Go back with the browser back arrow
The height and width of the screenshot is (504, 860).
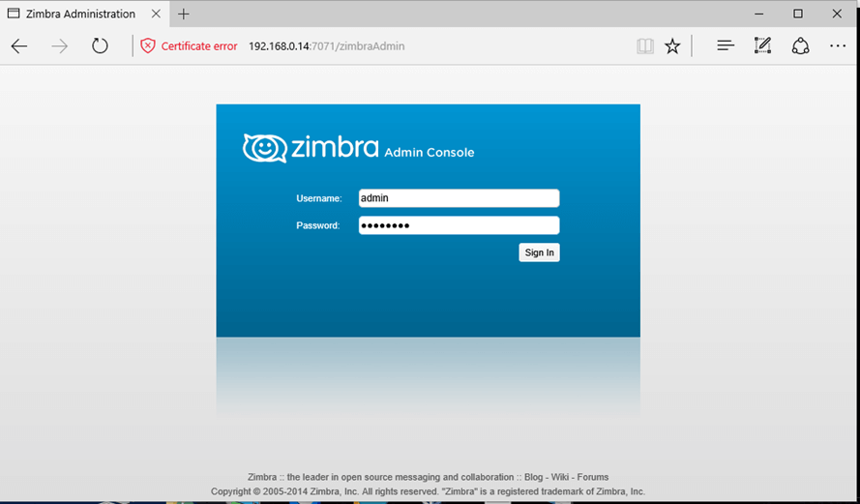(x=19, y=46)
